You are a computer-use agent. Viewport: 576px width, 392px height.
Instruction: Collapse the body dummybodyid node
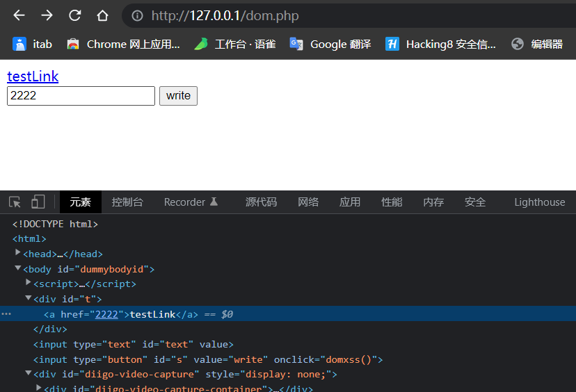(x=17, y=268)
